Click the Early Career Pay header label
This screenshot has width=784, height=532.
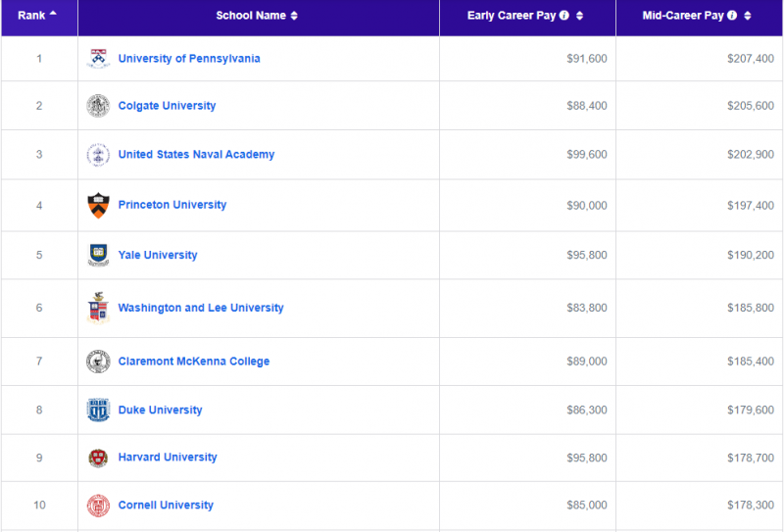512,16
